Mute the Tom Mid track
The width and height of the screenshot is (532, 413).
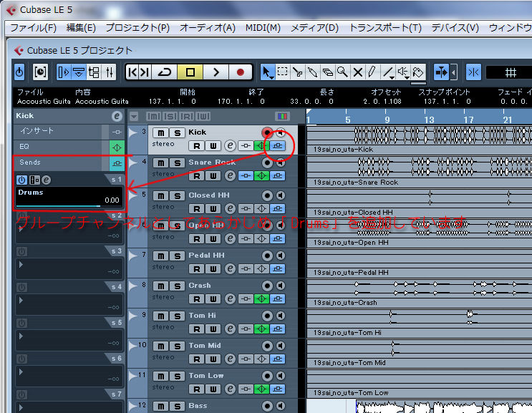pos(161,346)
